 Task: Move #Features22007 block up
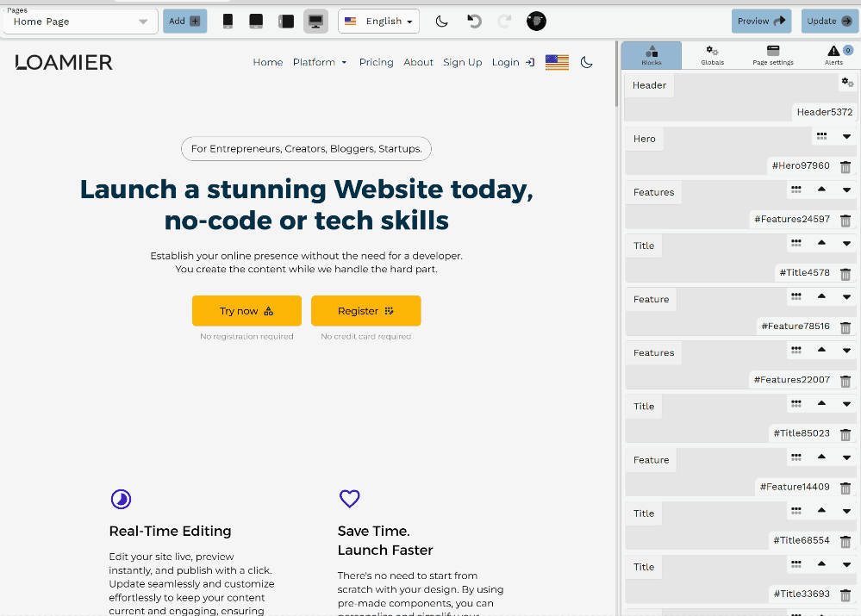(x=821, y=349)
